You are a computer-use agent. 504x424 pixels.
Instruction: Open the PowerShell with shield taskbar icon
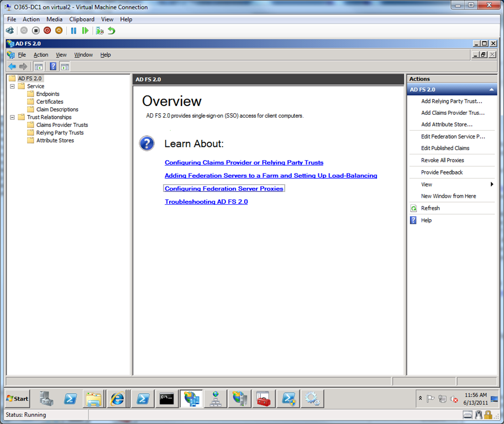click(288, 399)
